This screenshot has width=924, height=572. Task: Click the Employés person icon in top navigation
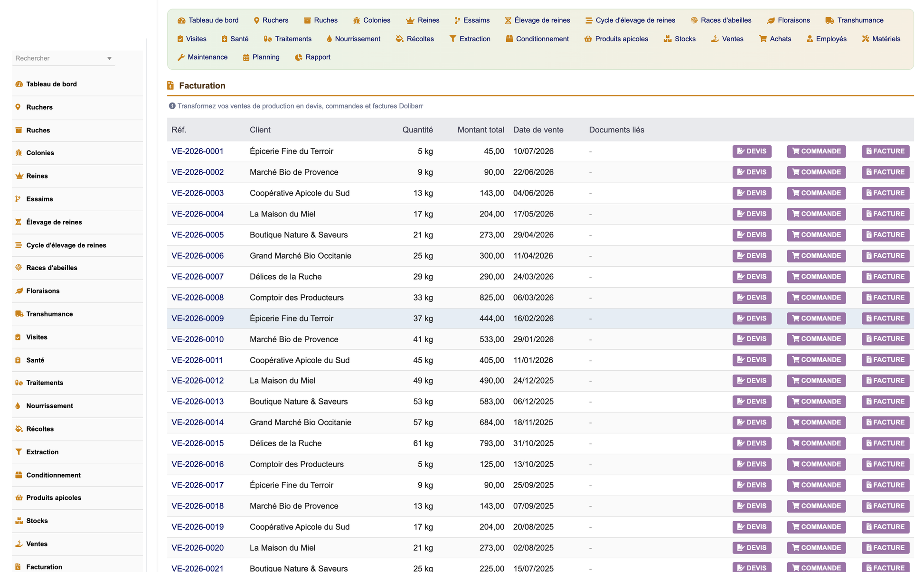[x=810, y=39]
